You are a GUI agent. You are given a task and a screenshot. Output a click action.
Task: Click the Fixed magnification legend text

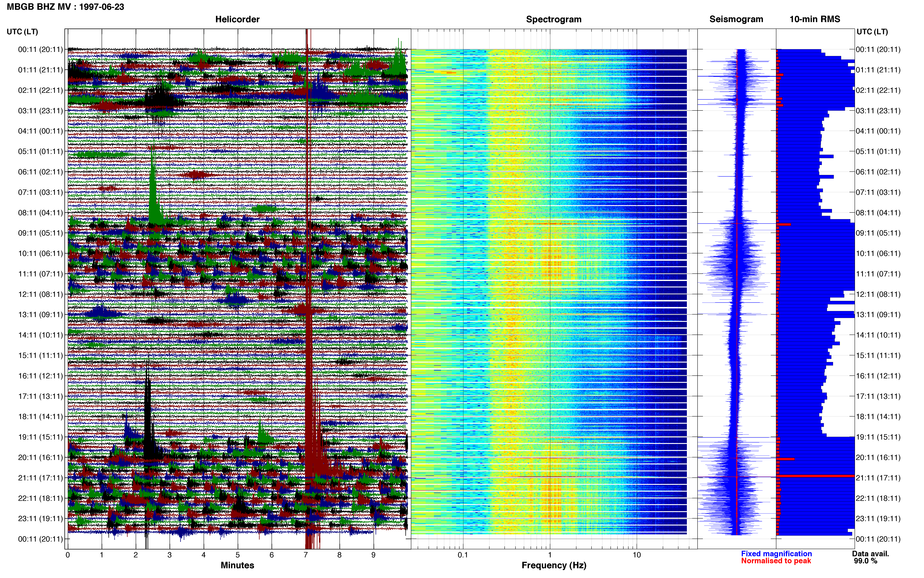(776, 554)
